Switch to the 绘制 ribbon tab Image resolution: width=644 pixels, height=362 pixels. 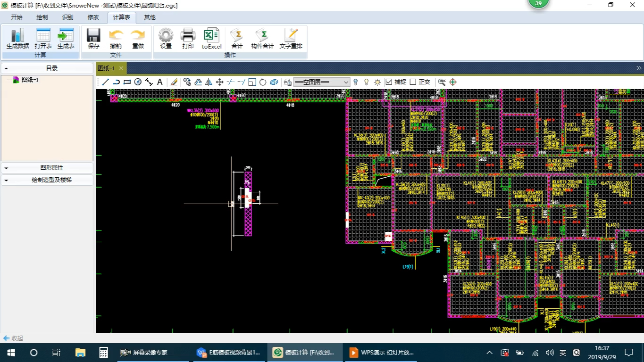42,17
